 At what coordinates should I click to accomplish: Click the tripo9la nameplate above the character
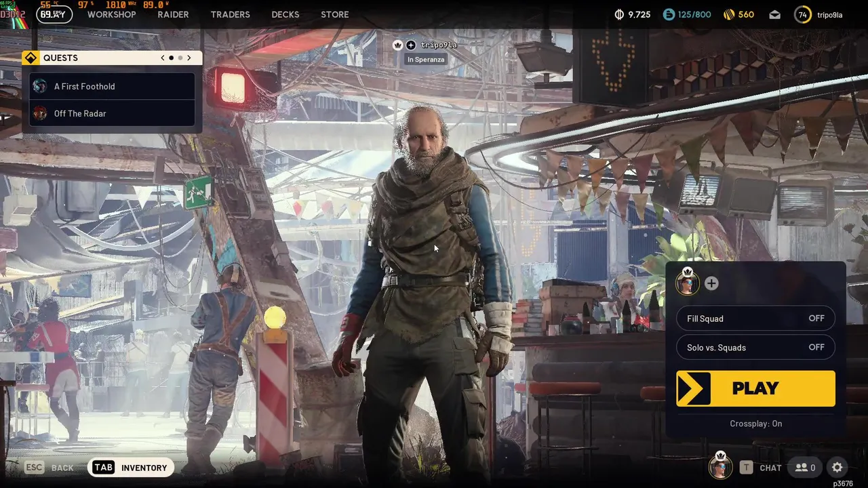[x=439, y=45]
